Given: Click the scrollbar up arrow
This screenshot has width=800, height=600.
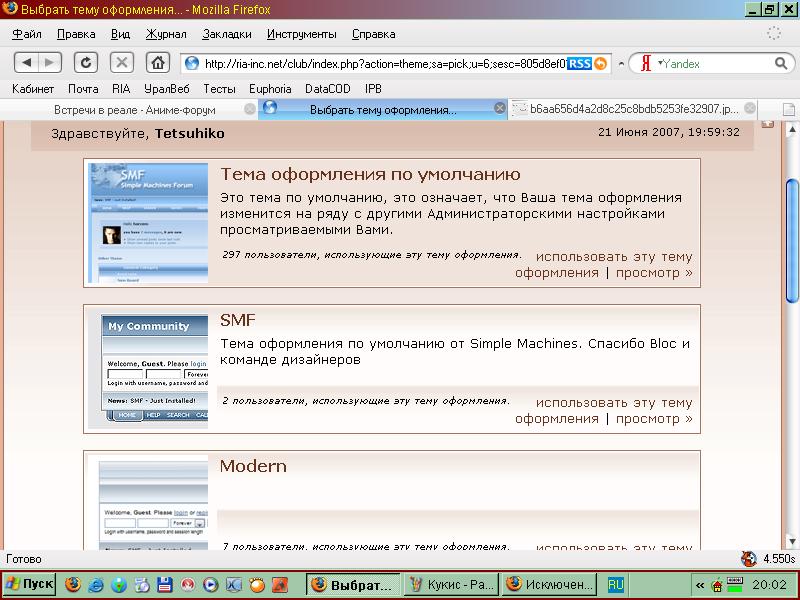Looking at the screenshot, I should pos(792,130).
